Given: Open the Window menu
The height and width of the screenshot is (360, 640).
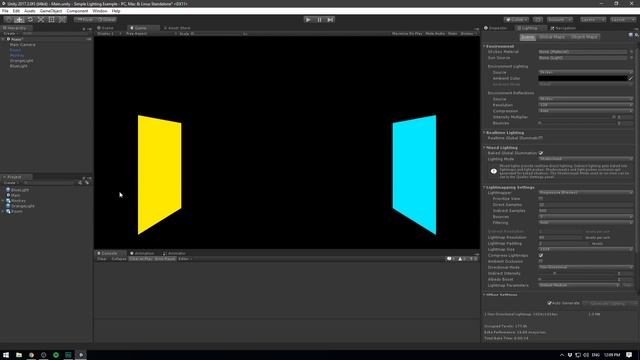Looking at the screenshot, I should pyautogui.click(x=100, y=11).
